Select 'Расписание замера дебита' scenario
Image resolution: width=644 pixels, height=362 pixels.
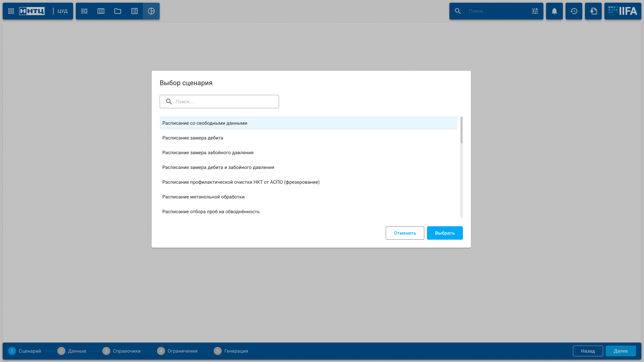click(193, 138)
